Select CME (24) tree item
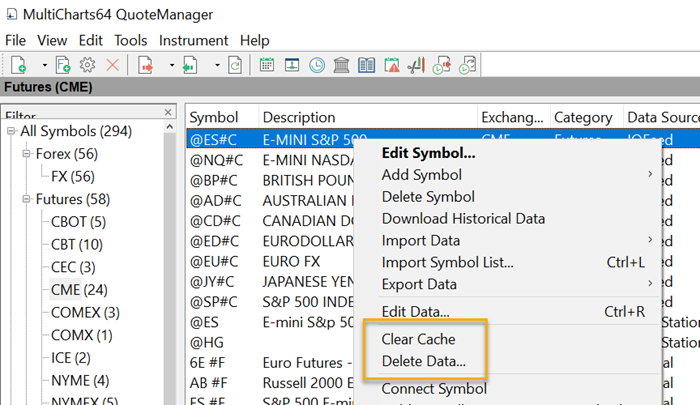This screenshot has height=405, width=700. pyautogui.click(x=79, y=290)
